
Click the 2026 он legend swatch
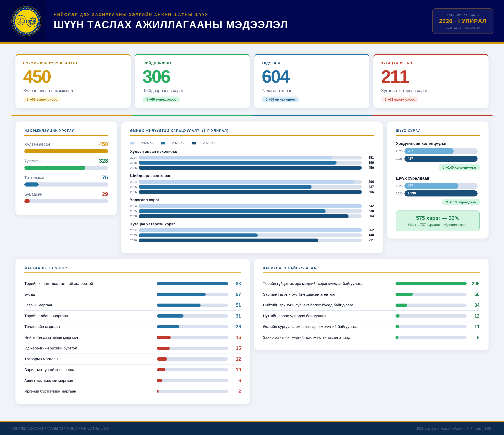tap(194, 143)
